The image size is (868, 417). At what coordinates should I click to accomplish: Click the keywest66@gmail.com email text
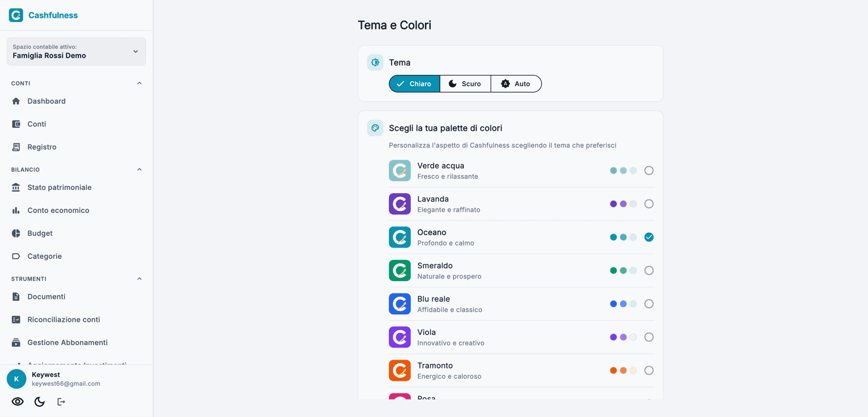[x=66, y=384]
